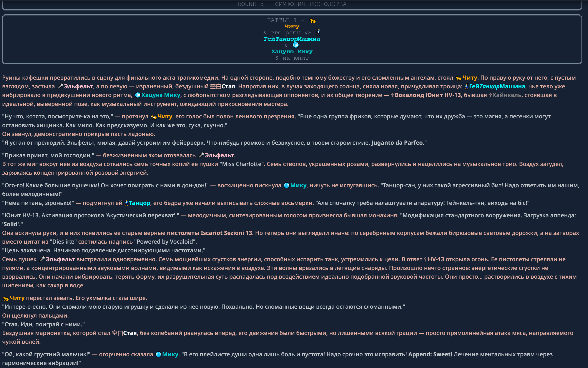Click the globe icon above header 'Хацунэ Мику'
Screen dimensions: 588x368
(296, 45)
